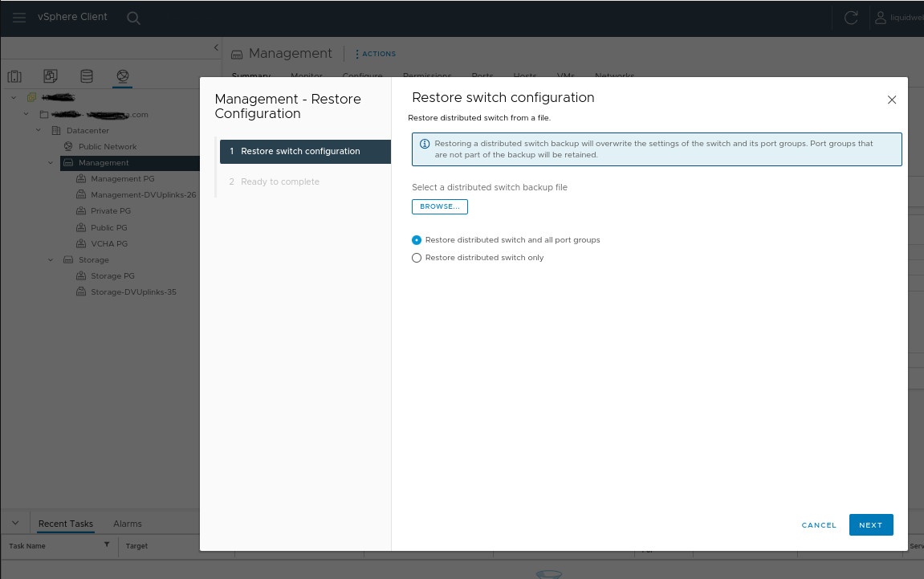924x579 pixels.
Task: Open the Recent Tasks tab
Action: 66,524
